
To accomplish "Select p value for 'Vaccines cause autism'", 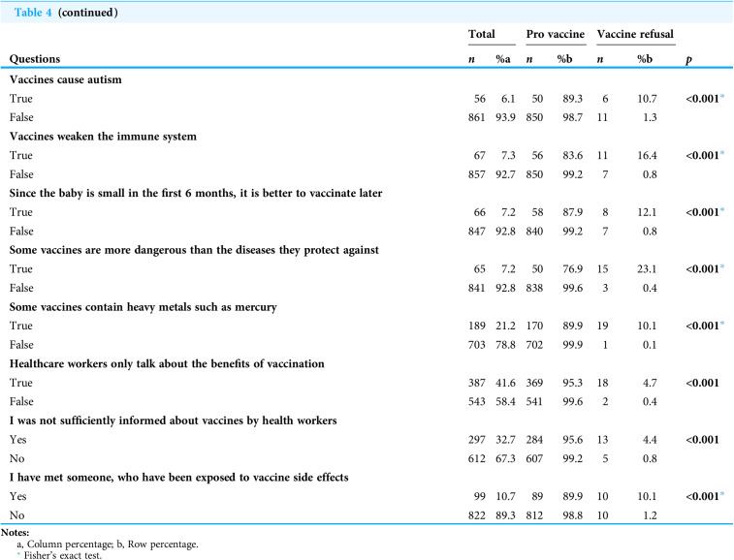I will tap(705, 99).
